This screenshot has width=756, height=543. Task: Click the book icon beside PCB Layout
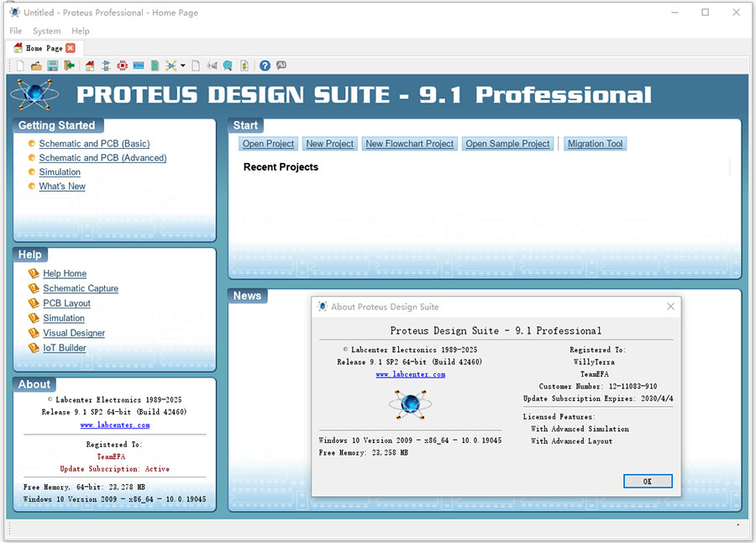coord(34,303)
